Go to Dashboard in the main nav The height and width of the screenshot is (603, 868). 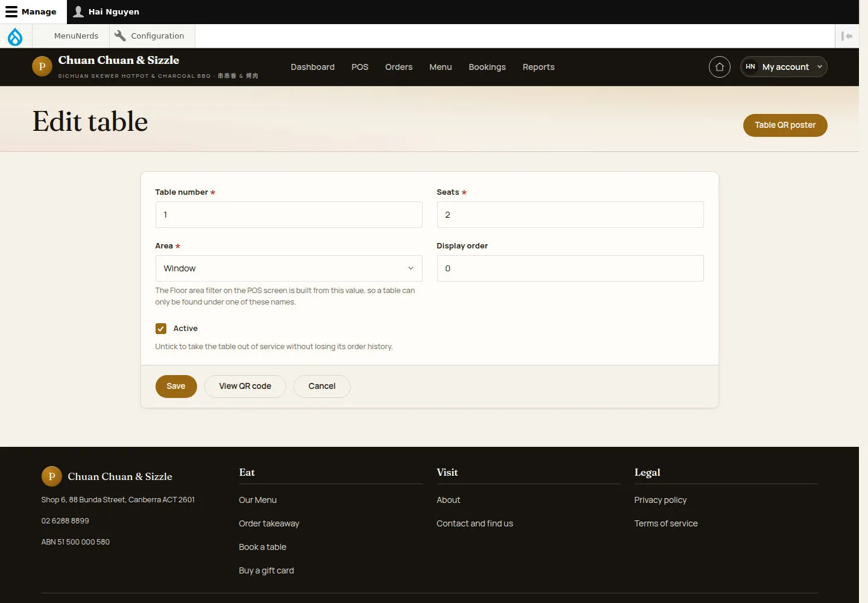click(x=313, y=67)
